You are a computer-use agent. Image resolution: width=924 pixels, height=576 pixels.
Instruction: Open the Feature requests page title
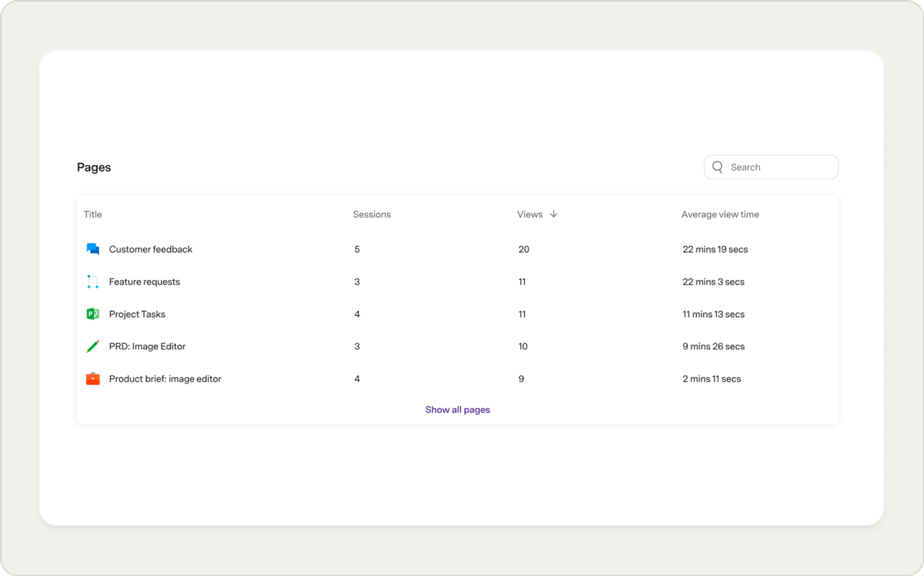[145, 282]
